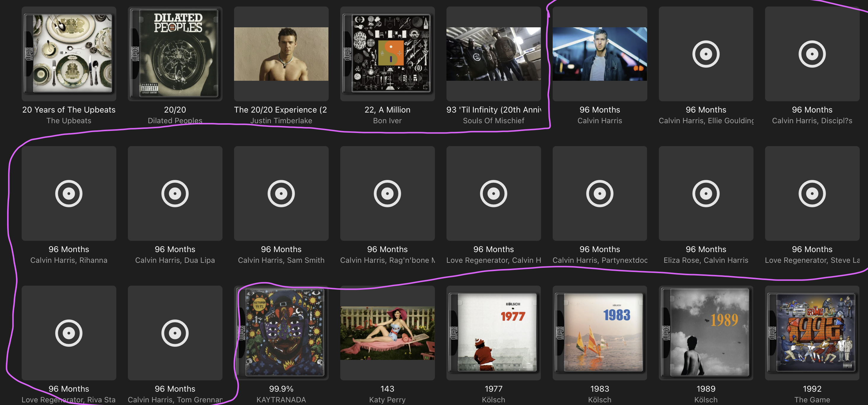Select The 20/20 Experience album artwork
The width and height of the screenshot is (868, 405).
[x=281, y=54]
